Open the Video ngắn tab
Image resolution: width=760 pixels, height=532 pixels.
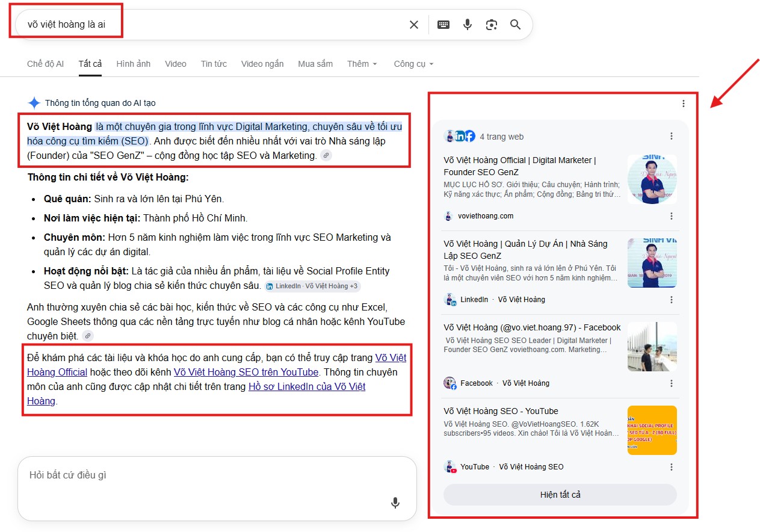tap(262, 64)
